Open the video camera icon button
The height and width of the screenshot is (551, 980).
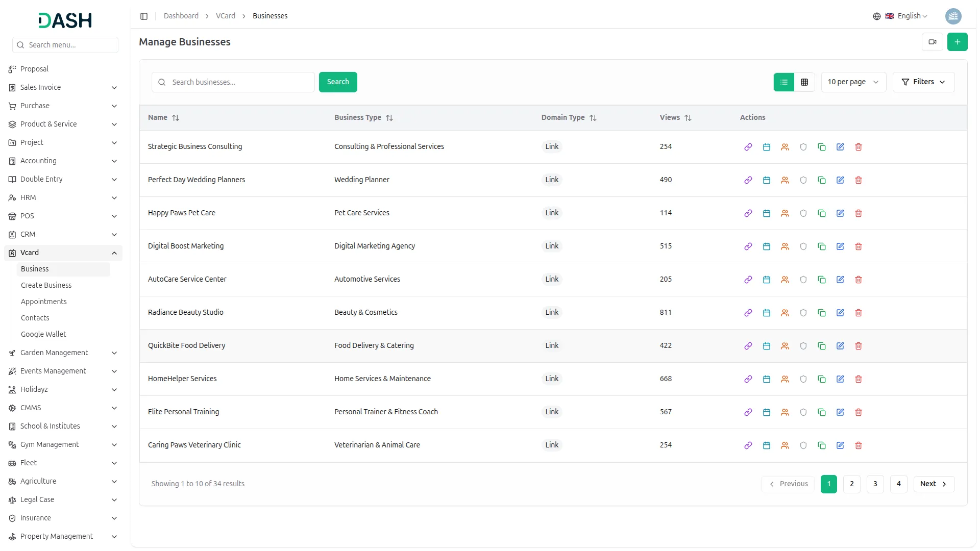pyautogui.click(x=932, y=42)
